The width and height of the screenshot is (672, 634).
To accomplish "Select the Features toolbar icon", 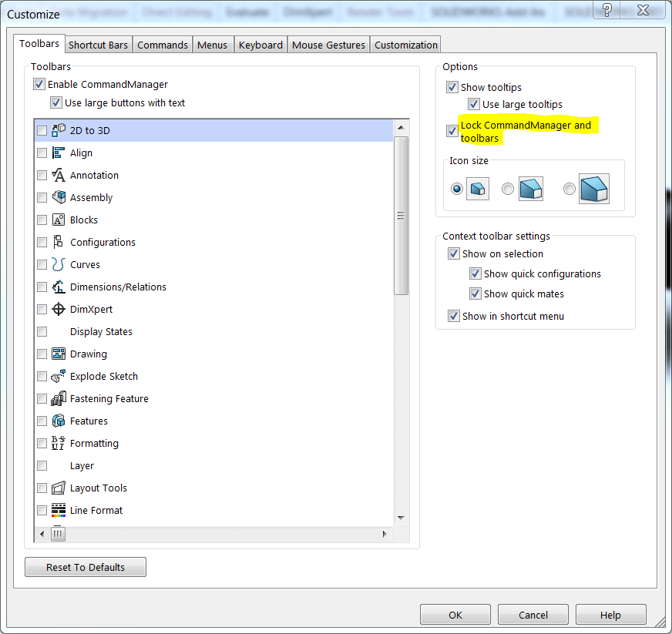I will (x=58, y=421).
